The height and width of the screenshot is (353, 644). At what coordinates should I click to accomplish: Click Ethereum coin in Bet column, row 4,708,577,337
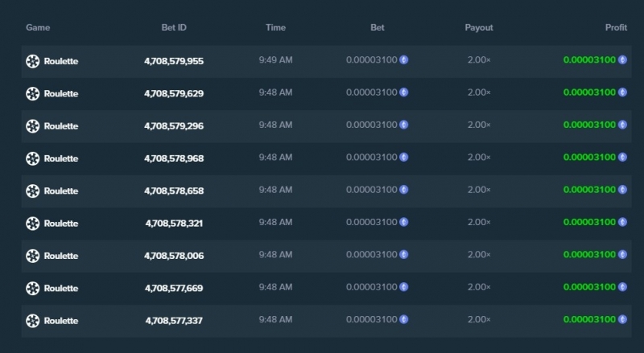click(x=404, y=319)
